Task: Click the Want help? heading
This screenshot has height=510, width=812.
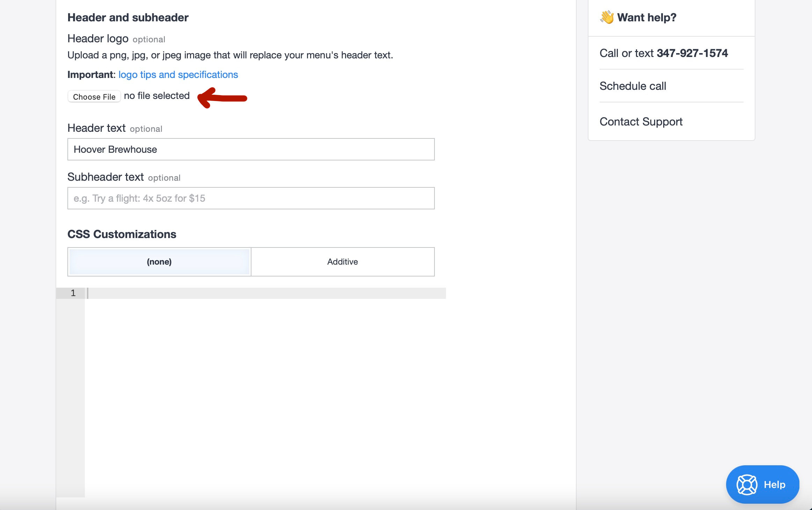Action: click(646, 17)
